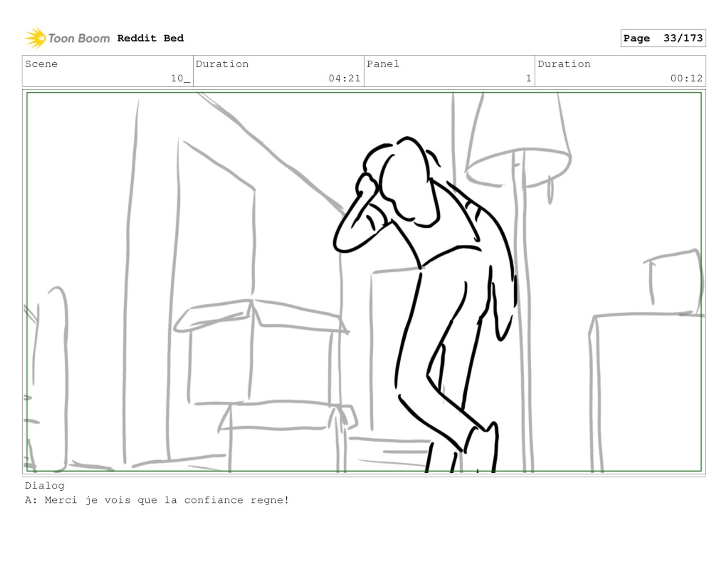Screen dimensions: 728x564
Task: Click the panel duration value "00:12"
Action: pos(686,78)
